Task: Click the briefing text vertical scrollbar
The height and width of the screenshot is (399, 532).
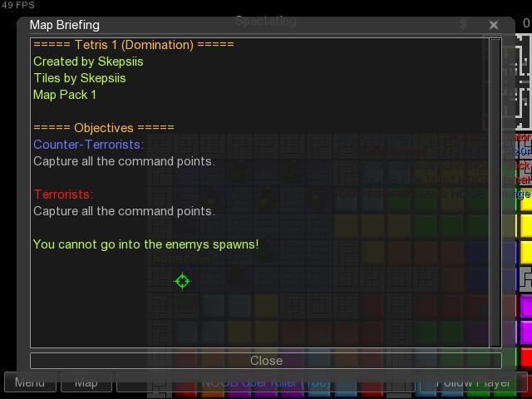Action: click(x=495, y=192)
